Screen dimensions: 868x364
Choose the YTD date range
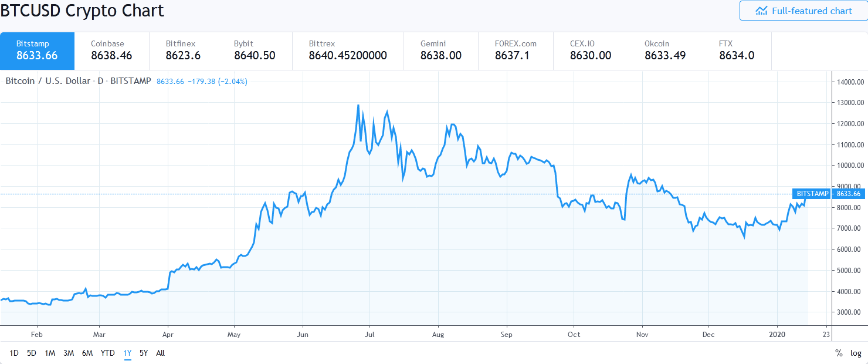tap(107, 353)
